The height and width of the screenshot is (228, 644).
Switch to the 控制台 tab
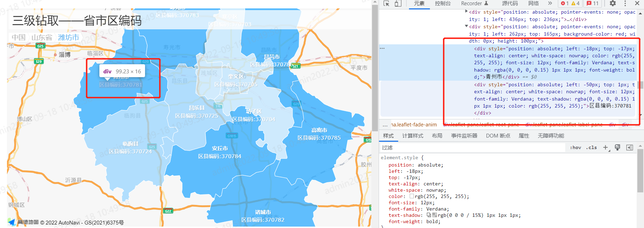443,3
